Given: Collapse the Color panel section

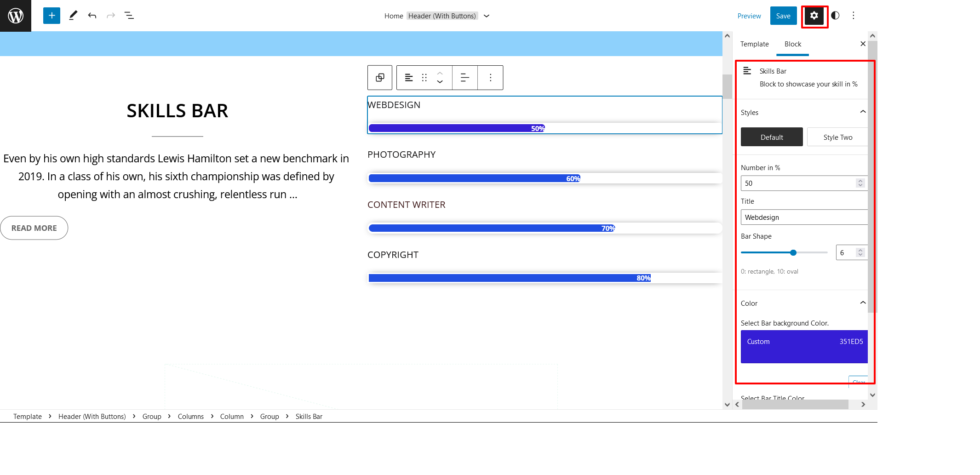Looking at the screenshot, I should (863, 303).
